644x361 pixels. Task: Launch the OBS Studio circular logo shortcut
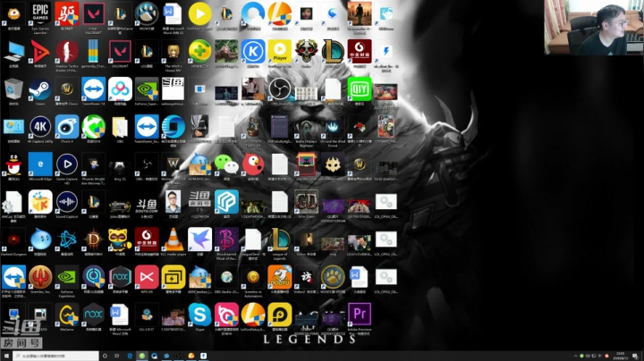coord(280,89)
